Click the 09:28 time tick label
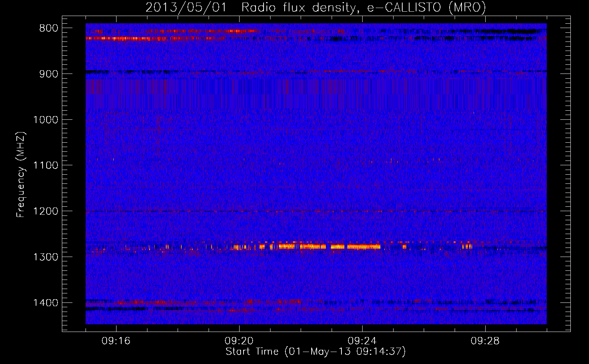Screen dimensions: 589x364 [x=485, y=341]
